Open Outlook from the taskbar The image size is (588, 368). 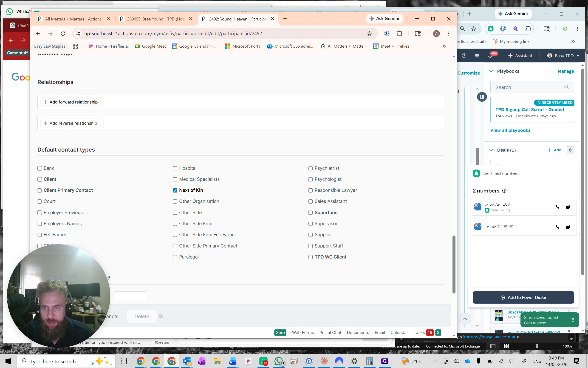click(x=187, y=361)
